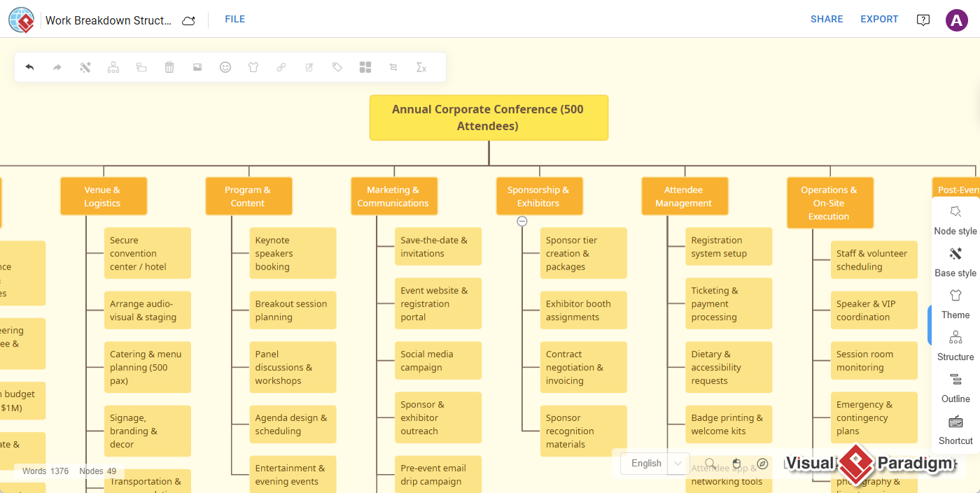Open user account avatar A
The image size is (980, 493).
click(956, 20)
